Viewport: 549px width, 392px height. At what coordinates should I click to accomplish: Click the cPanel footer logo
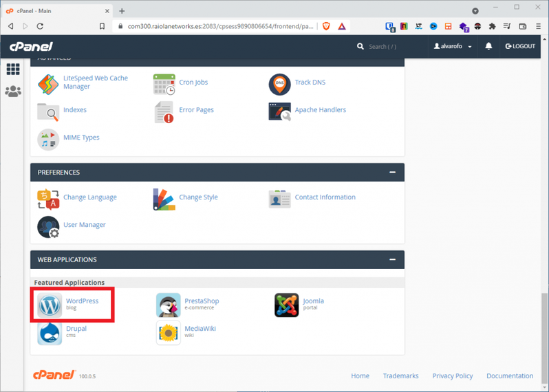pos(54,375)
